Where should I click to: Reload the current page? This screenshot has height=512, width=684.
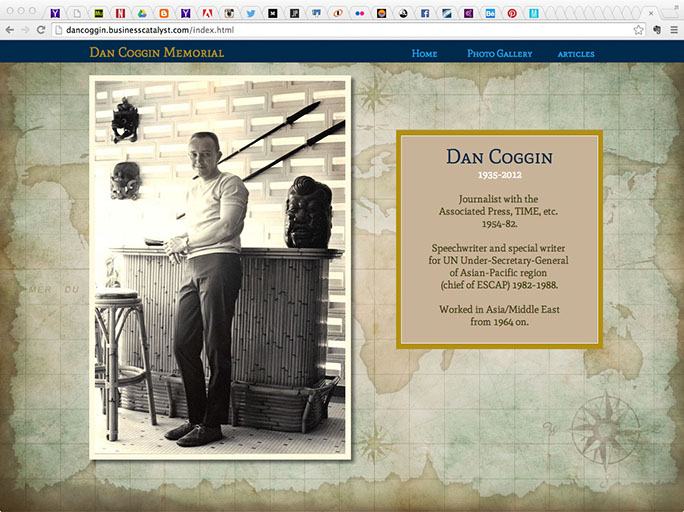[x=41, y=30]
